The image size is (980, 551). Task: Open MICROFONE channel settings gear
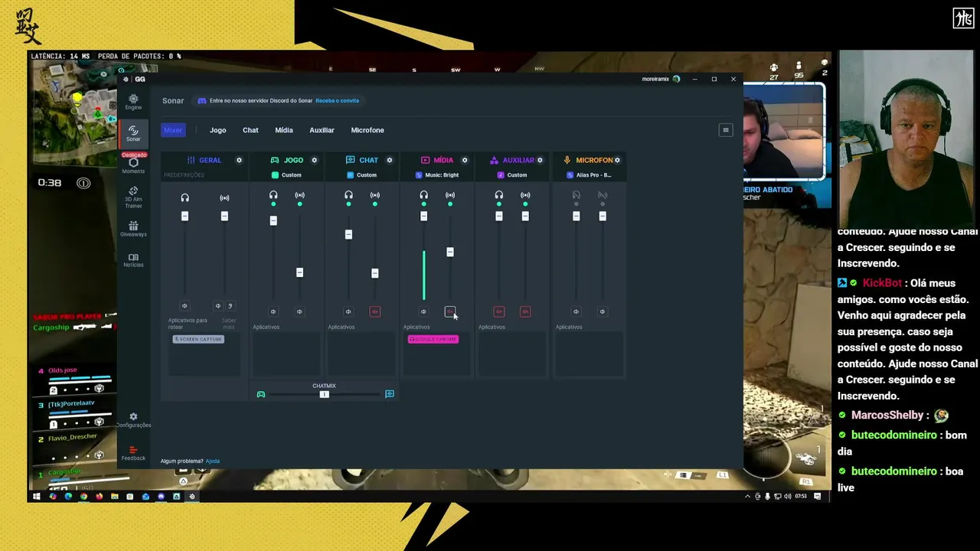point(617,160)
